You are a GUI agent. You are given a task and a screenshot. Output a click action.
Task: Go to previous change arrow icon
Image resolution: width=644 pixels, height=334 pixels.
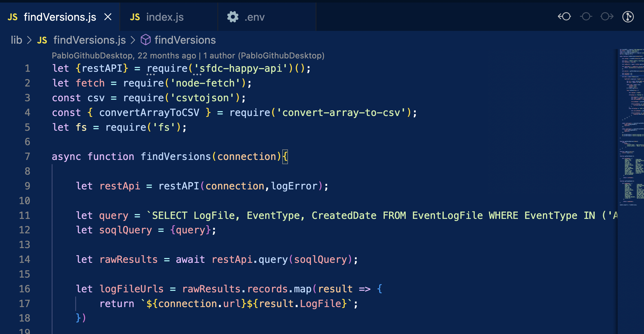[x=564, y=17]
